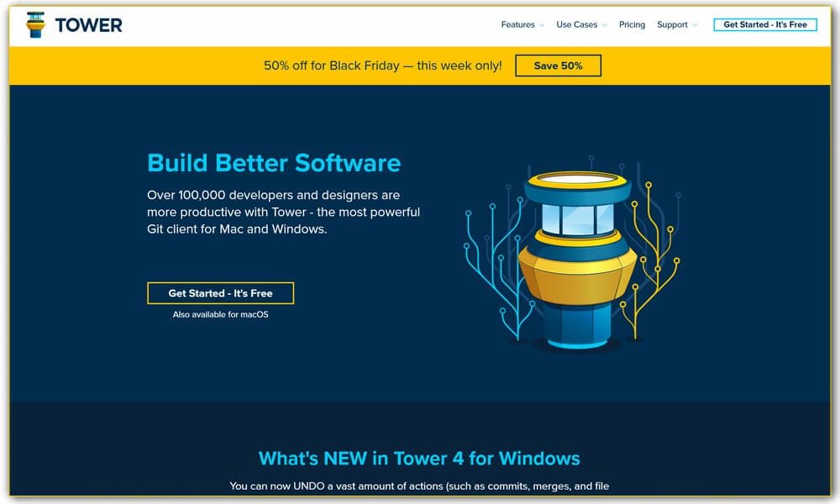Click hero Get Started - It's Free button
Viewport: 840px width, 504px height.
coord(220,293)
